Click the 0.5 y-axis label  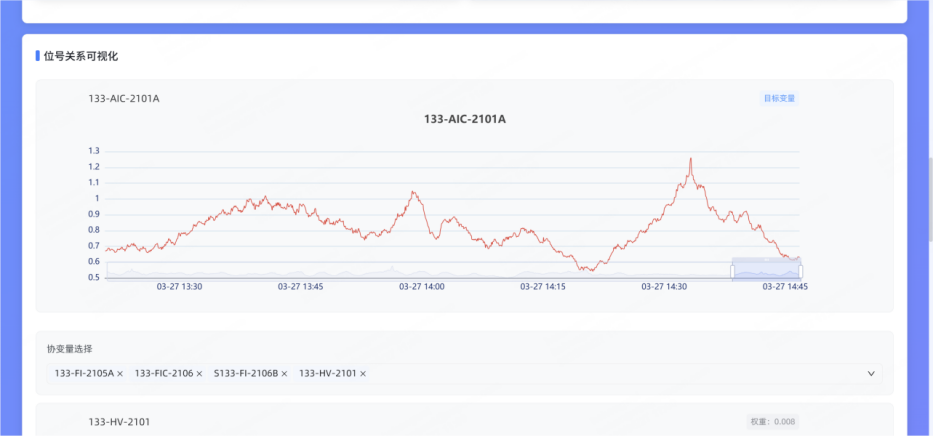coord(93,278)
